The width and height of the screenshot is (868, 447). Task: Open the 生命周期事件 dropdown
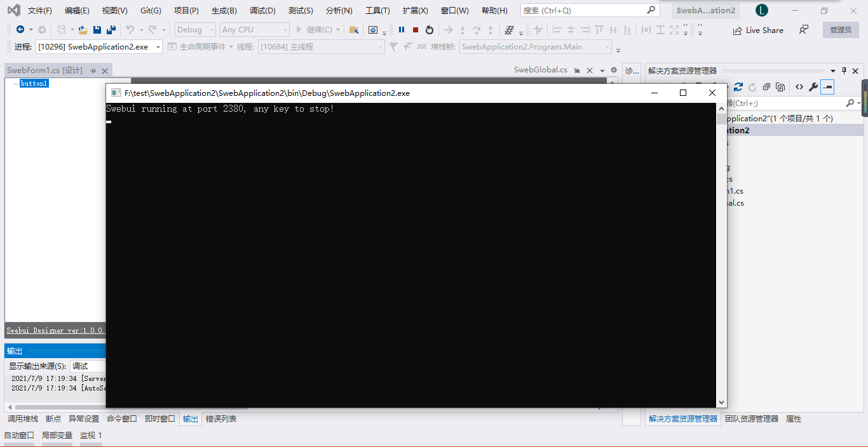pos(200,47)
